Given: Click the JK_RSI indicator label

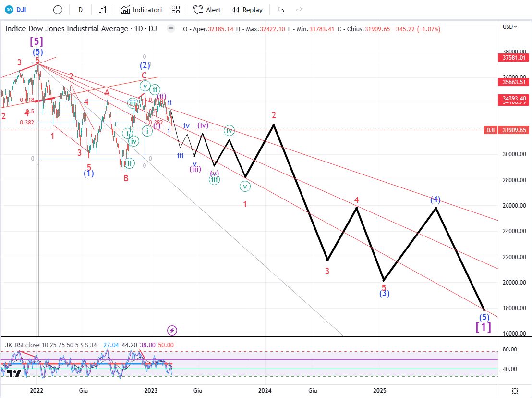Looking at the screenshot, I should 14,345.
